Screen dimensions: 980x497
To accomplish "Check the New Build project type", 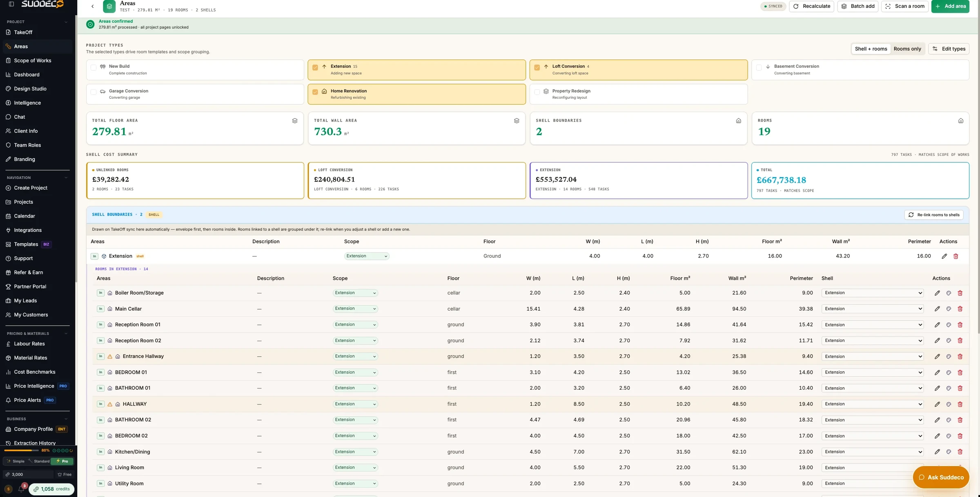I will (x=94, y=67).
